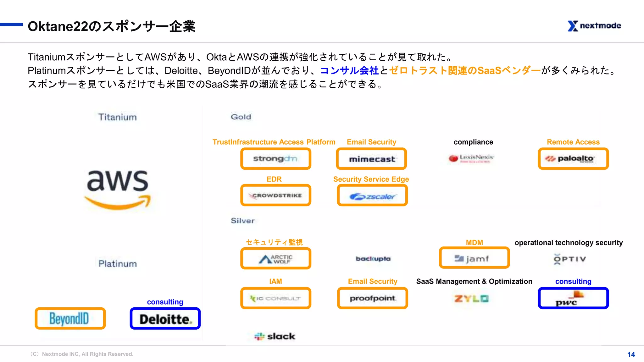The height and width of the screenshot is (362, 644).
Task: Click the Security Service Edge label
Action: click(x=371, y=179)
